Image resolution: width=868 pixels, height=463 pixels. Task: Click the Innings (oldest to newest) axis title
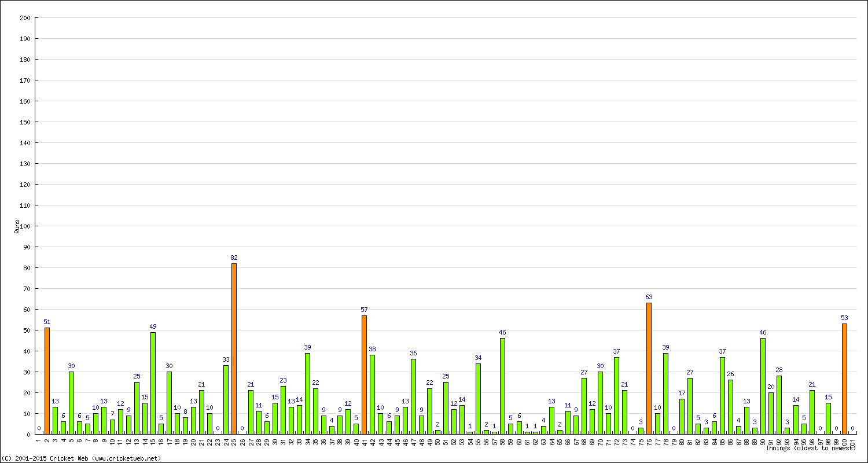tap(810, 448)
